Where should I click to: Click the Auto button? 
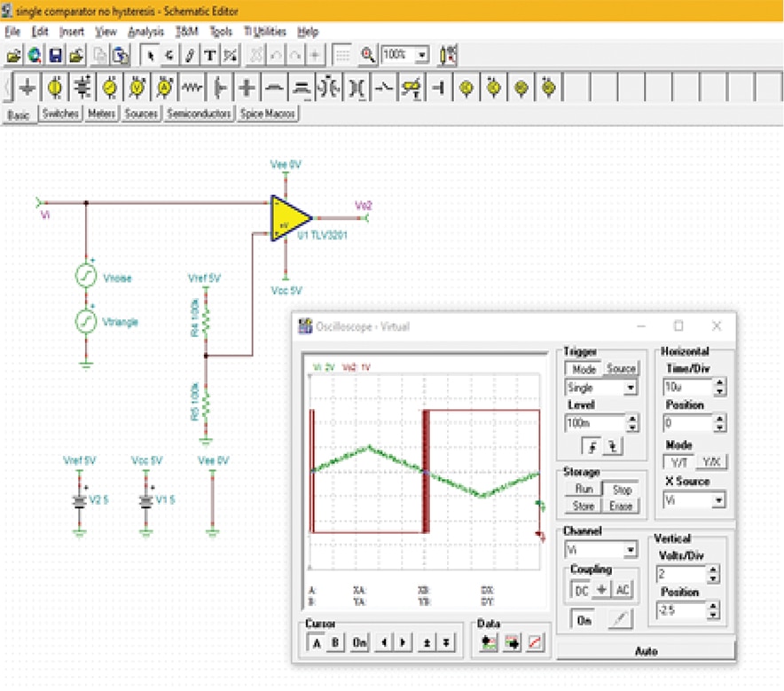pyautogui.click(x=646, y=651)
